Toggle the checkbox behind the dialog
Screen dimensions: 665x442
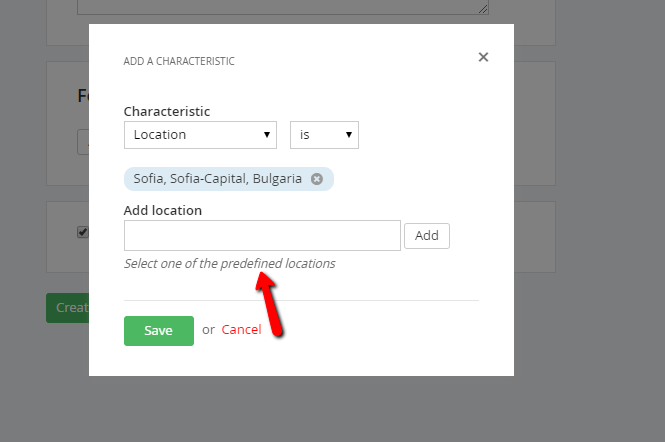pos(83,232)
